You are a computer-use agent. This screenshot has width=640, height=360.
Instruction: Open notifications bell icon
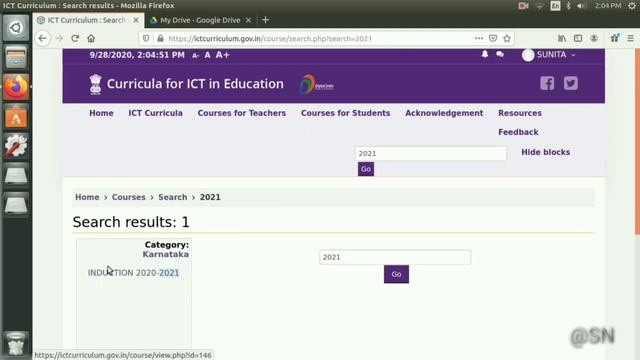[x=484, y=54]
